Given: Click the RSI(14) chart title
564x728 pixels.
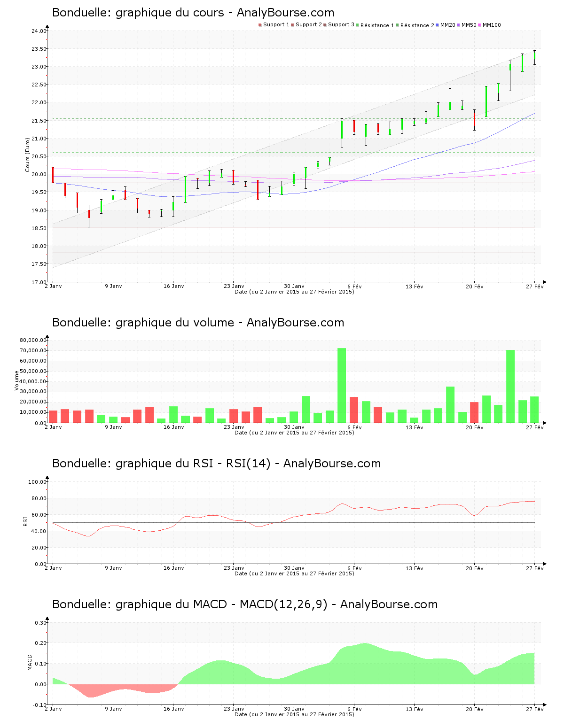Looking at the screenshot, I should click(216, 464).
